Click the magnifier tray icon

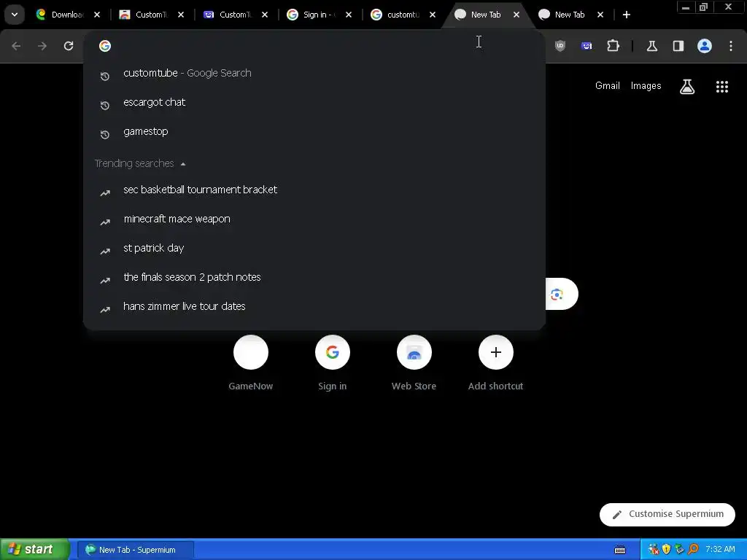pos(693,550)
